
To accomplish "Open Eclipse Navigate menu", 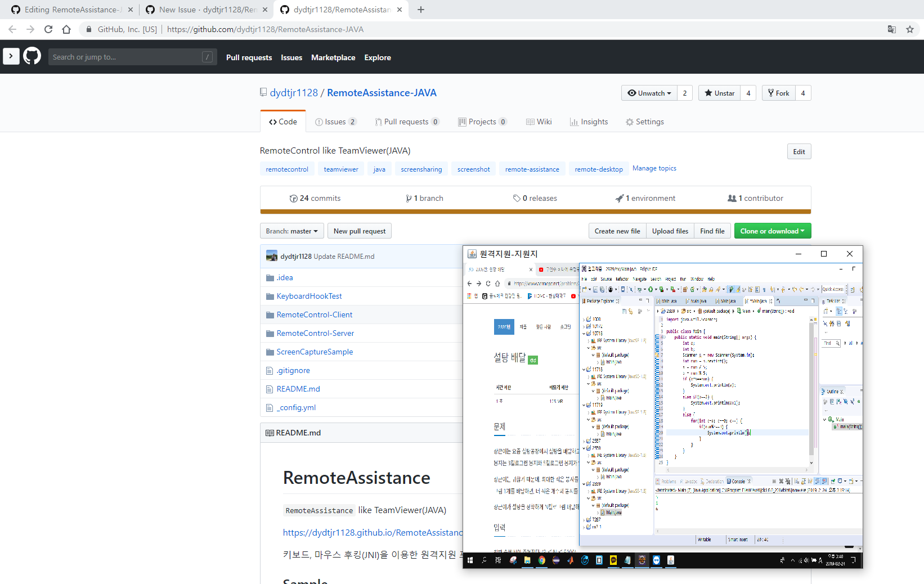I will pyautogui.click(x=640, y=278).
